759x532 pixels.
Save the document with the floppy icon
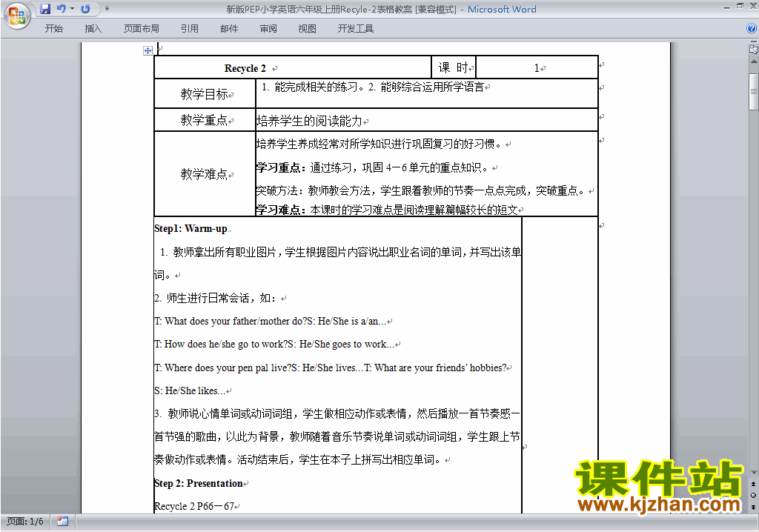45,9
